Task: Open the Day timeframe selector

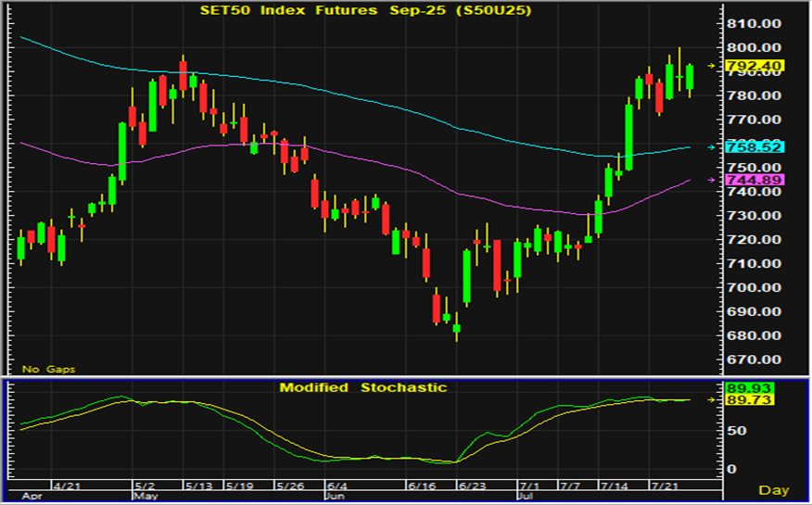Action: 774,489
